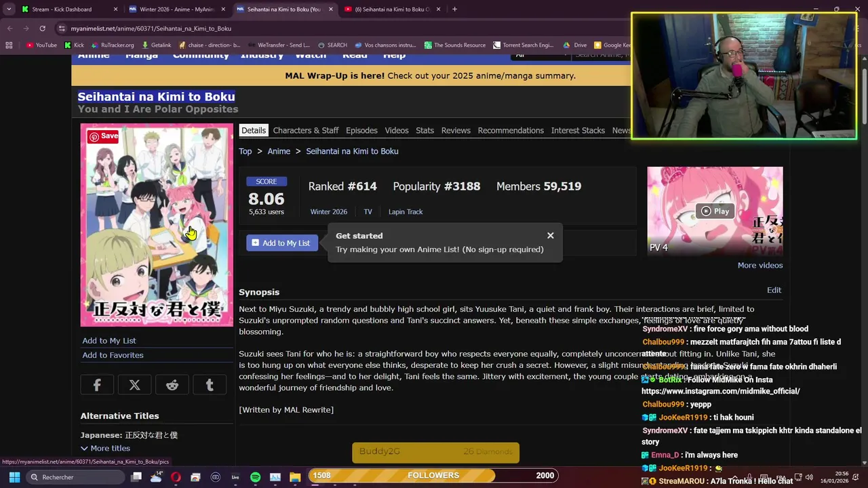Click the Add to My List button
The image size is (868, 488).
tap(282, 243)
